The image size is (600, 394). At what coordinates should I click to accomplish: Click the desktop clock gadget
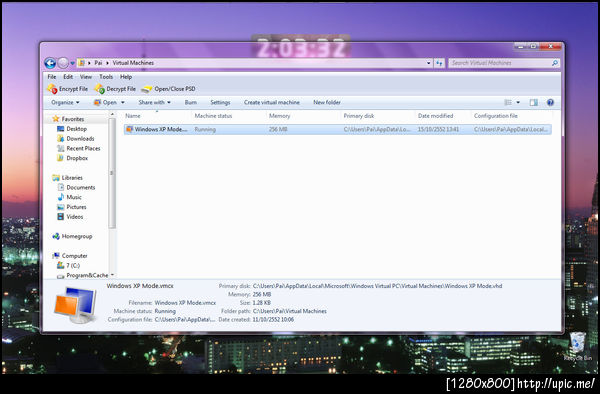click(x=300, y=48)
